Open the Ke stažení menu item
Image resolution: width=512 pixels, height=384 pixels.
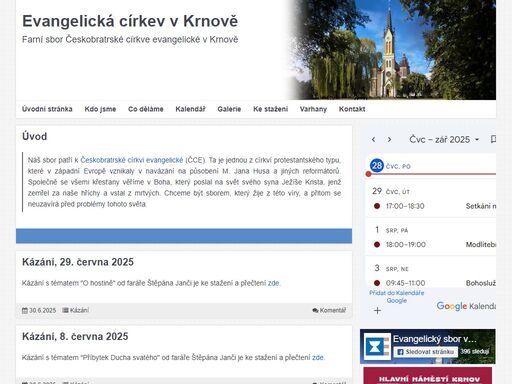(270, 109)
